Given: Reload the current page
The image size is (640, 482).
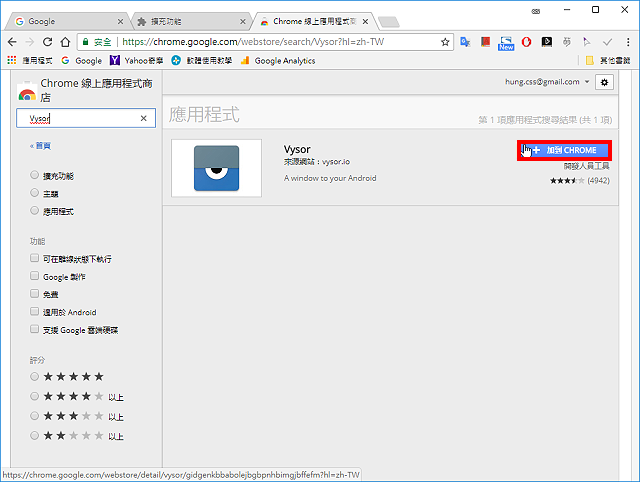Looking at the screenshot, I should (x=47, y=42).
